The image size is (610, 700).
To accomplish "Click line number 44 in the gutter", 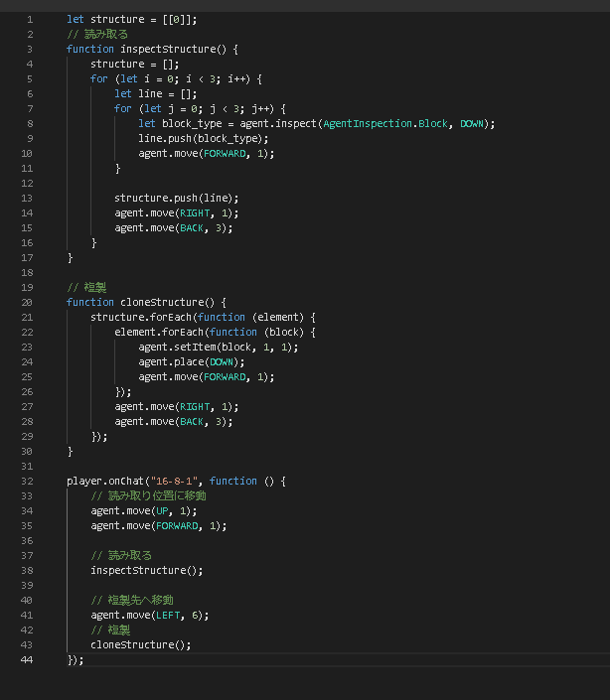I will pyautogui.click(x=27, y=660).
